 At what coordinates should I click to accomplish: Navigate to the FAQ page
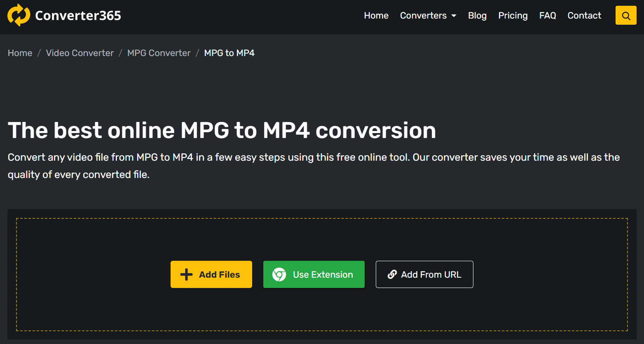[547, 16]
